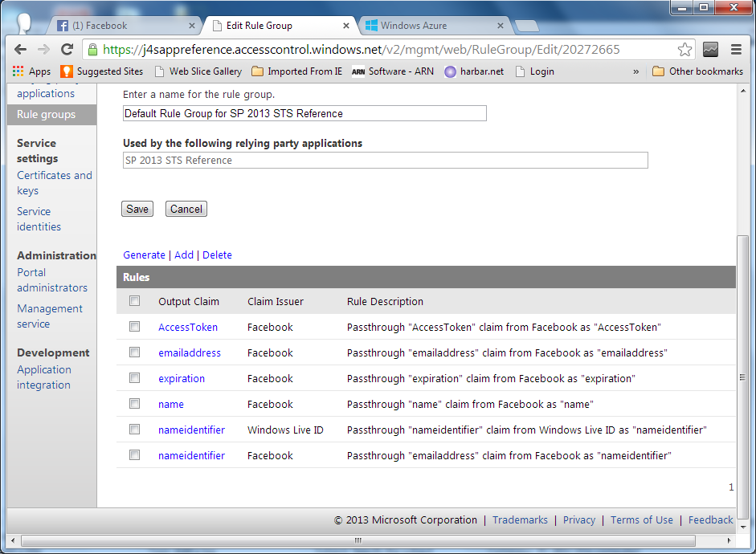Open the Facebook nameidentifier claim link

(191, 456)
